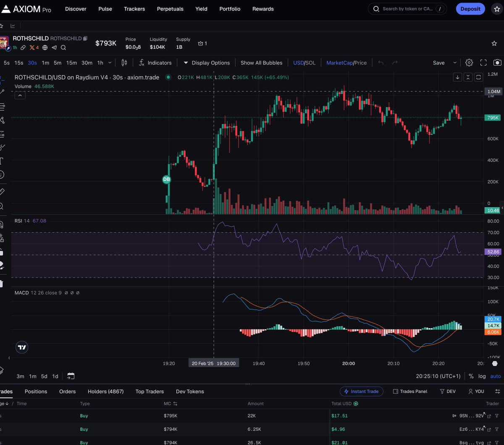Screen dimensions: 504x445
Task: Click the rightmost chart pane button
Action: click(x=478, y=77)
